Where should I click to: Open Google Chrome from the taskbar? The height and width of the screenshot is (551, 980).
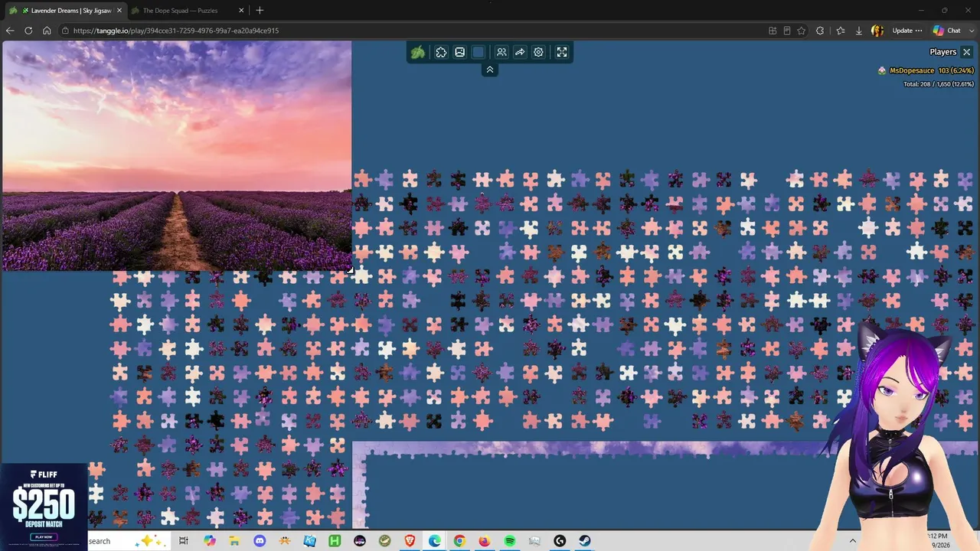tap(459, 541)
